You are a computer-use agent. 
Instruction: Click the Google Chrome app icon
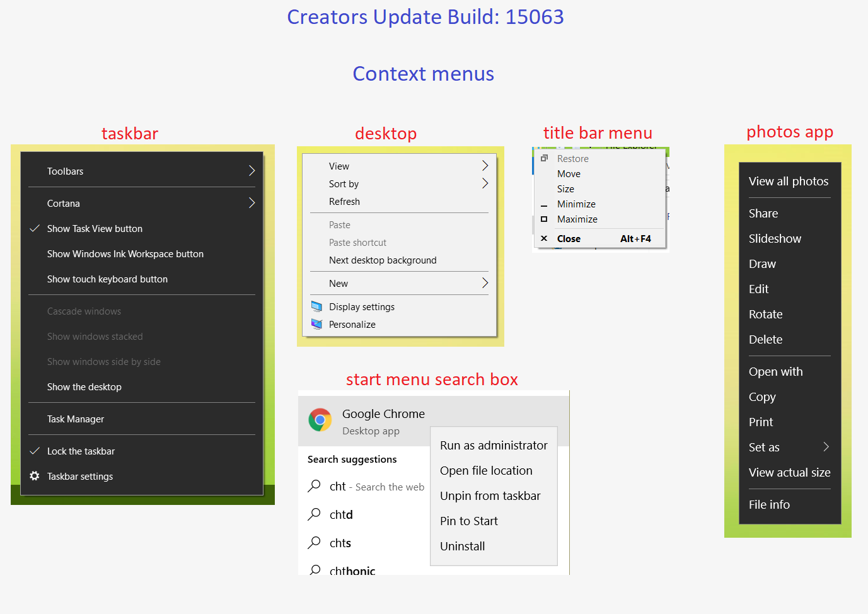pos(320,420)
